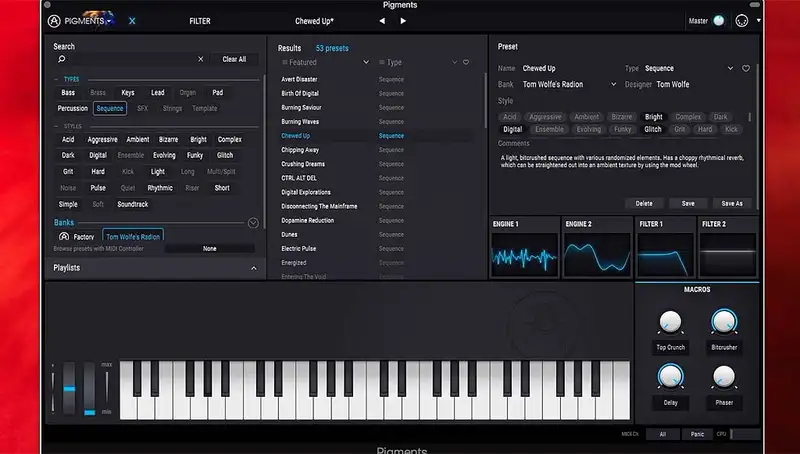The height and width of the screenshot is (454, 800).
Task: Open the sound design tips icon beside Master
Action: [x=742, y=21]
